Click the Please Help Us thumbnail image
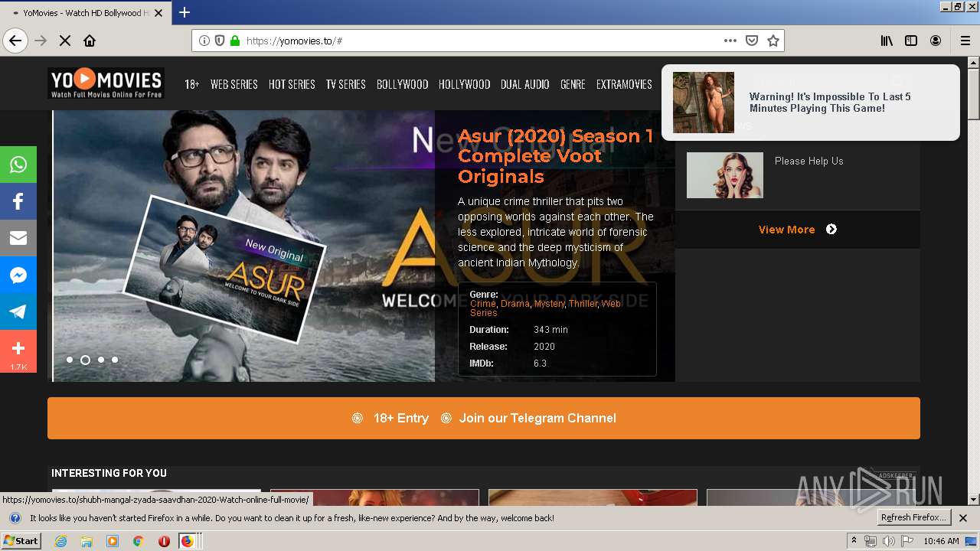The height and width of the screenshot is (551, 980). click(725, 175)
